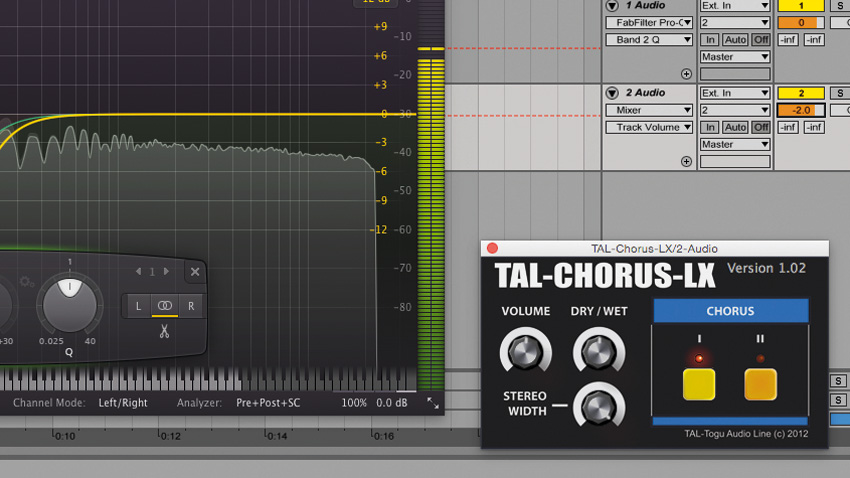Click 1 Audio track name
Screen dimensions: 850x478
coord(645,5)
